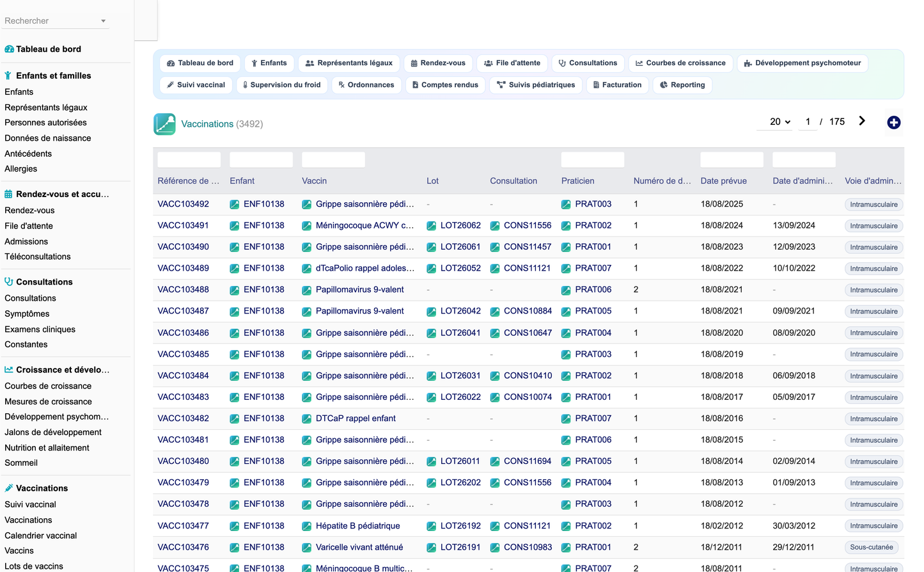The image size is (924, 572).
Task: Click the Vaccin column filter field
Action: coord(333,160)
